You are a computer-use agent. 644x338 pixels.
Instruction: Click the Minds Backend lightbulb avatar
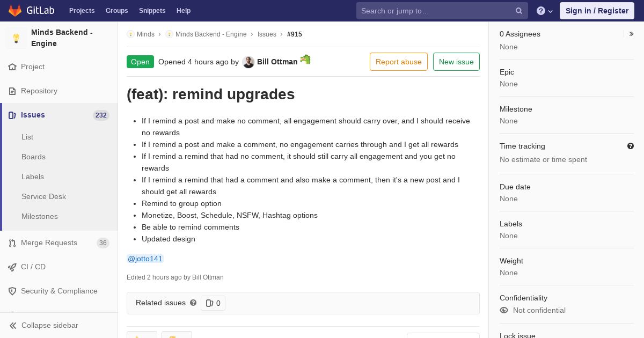pyautogui.click(x=16, y=38)
